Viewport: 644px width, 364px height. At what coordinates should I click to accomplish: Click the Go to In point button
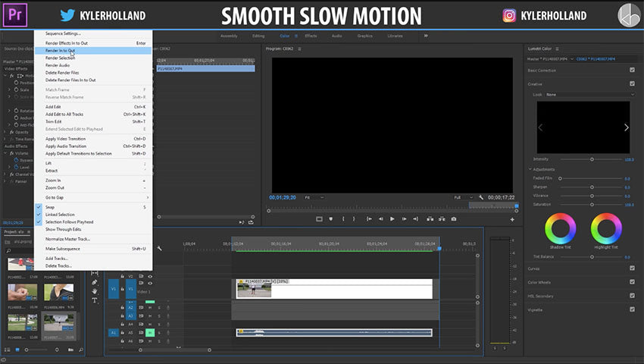[x=369, y=219]
